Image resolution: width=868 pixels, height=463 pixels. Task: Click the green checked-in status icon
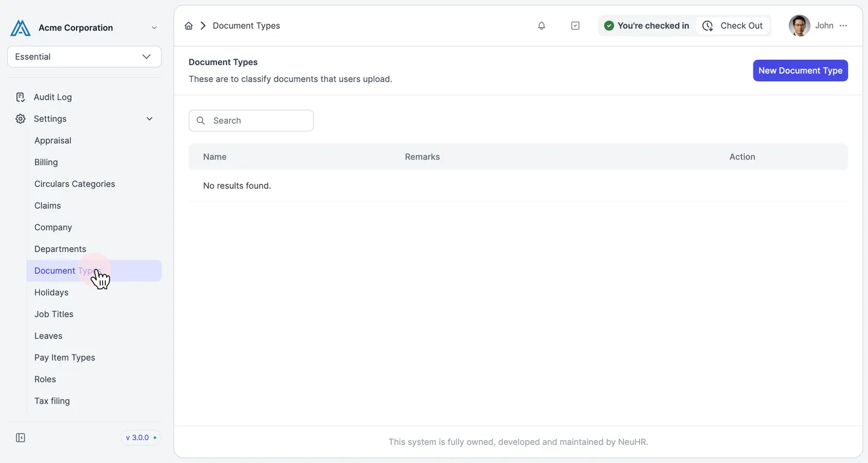[609, 25]
